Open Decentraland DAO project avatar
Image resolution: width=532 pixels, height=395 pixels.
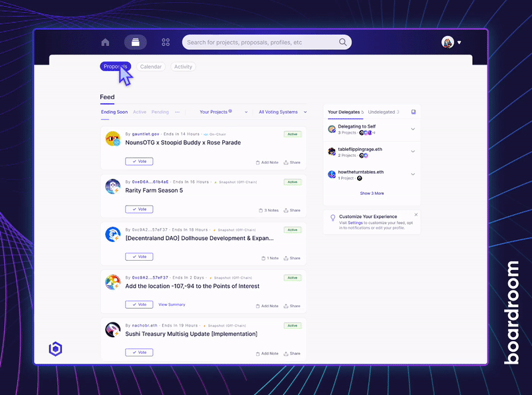[x=112, y=235]
